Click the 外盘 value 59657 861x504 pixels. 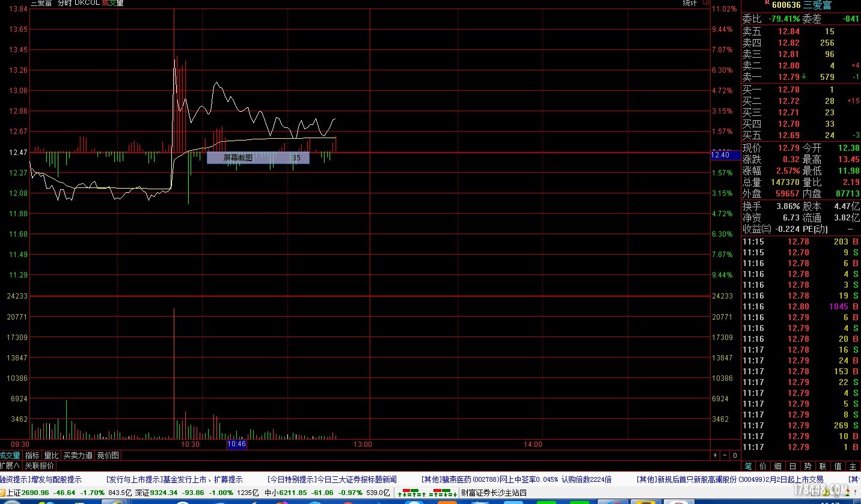[789, 193]
